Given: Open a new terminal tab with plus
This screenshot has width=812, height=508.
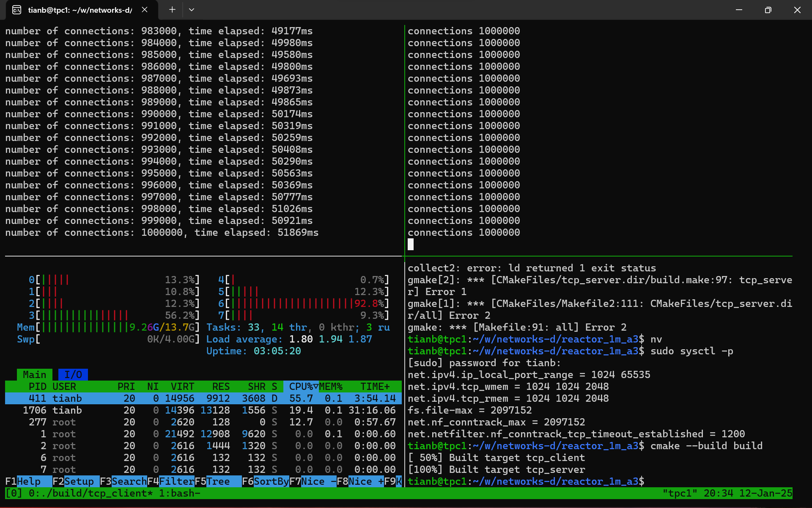Looking at the screenshot, I should tap(172, 10).
